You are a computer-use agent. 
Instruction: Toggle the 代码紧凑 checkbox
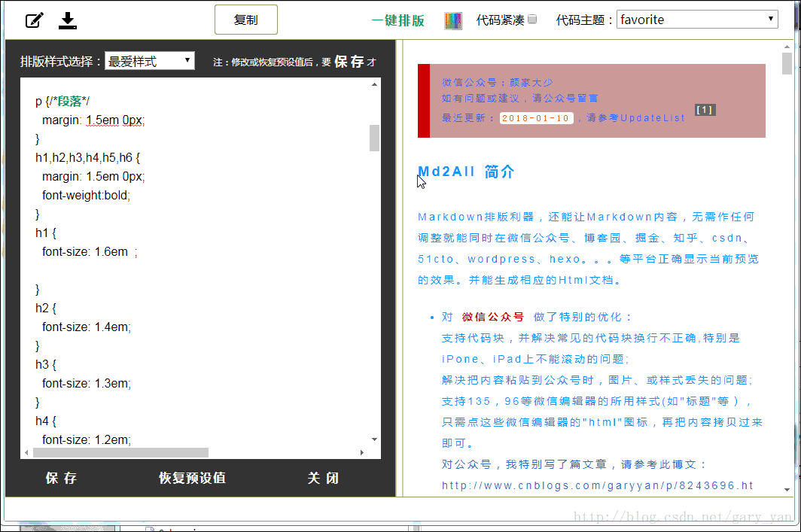click(532, 20)
